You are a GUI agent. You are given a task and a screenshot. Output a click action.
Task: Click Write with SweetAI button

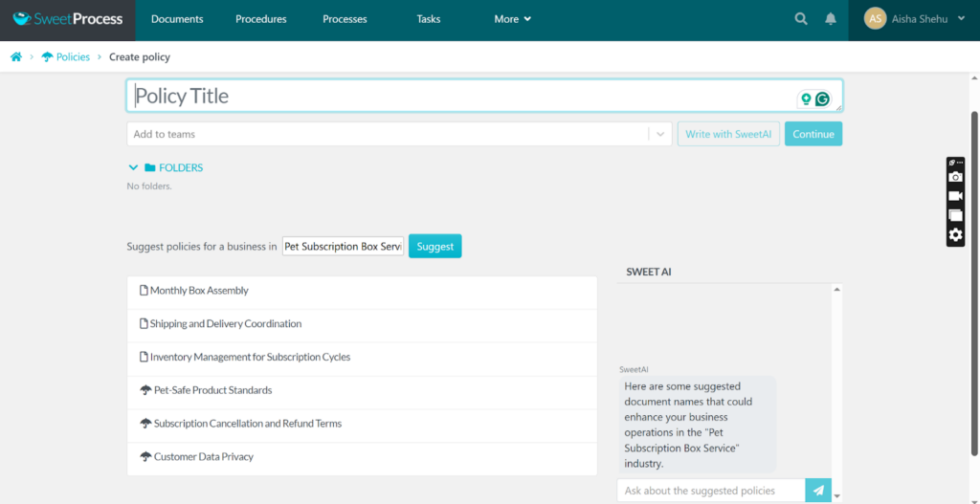pos(728,134)
